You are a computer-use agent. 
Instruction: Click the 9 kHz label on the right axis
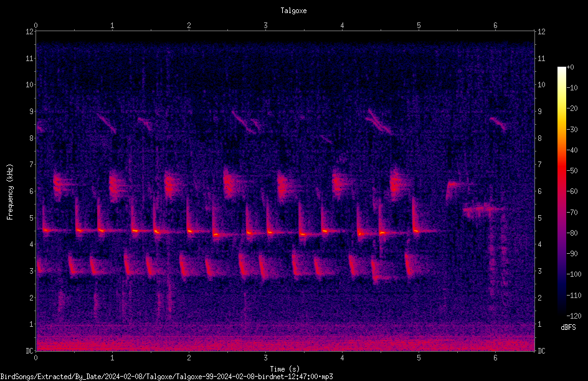pos(540,112)
